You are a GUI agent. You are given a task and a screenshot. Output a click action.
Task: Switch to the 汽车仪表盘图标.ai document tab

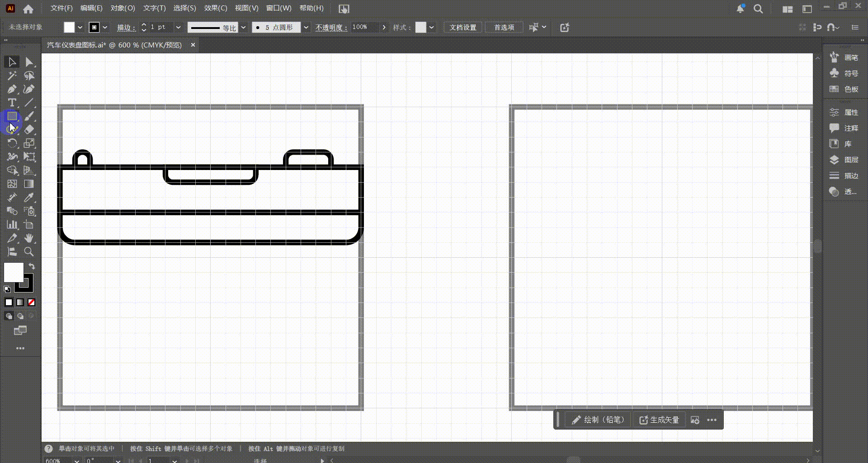(x=114, y=45)
